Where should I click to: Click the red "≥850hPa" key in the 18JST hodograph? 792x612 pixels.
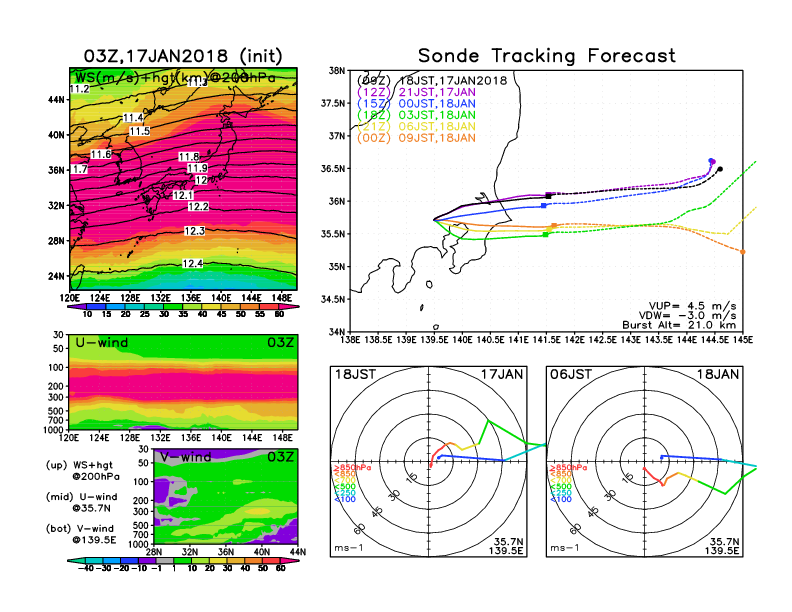353,468
